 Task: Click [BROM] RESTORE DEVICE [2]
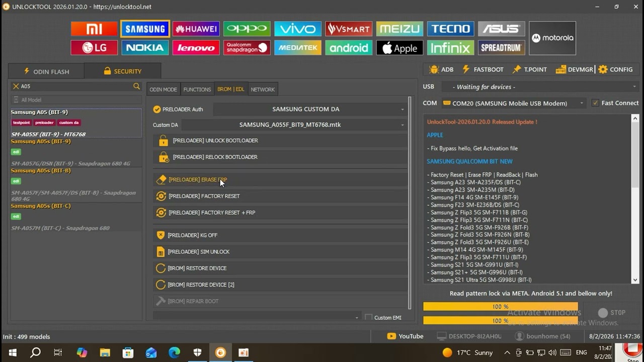pos(280,285)
